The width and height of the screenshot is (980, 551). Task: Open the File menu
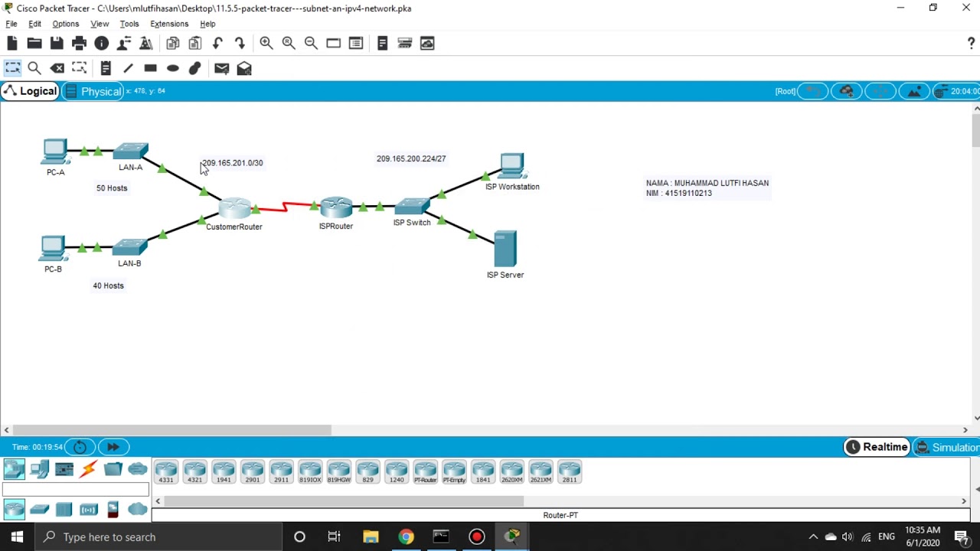tap(11, 24)
